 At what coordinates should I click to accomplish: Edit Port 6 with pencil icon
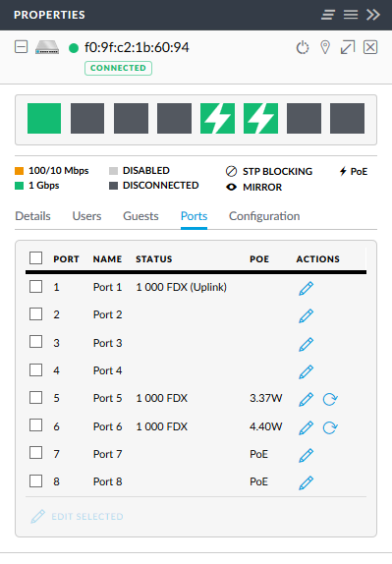[x=307, y=427]
